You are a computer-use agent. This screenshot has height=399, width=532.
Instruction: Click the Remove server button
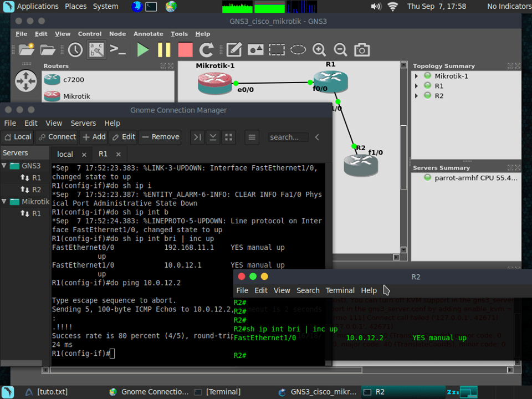tap(160, 137)
